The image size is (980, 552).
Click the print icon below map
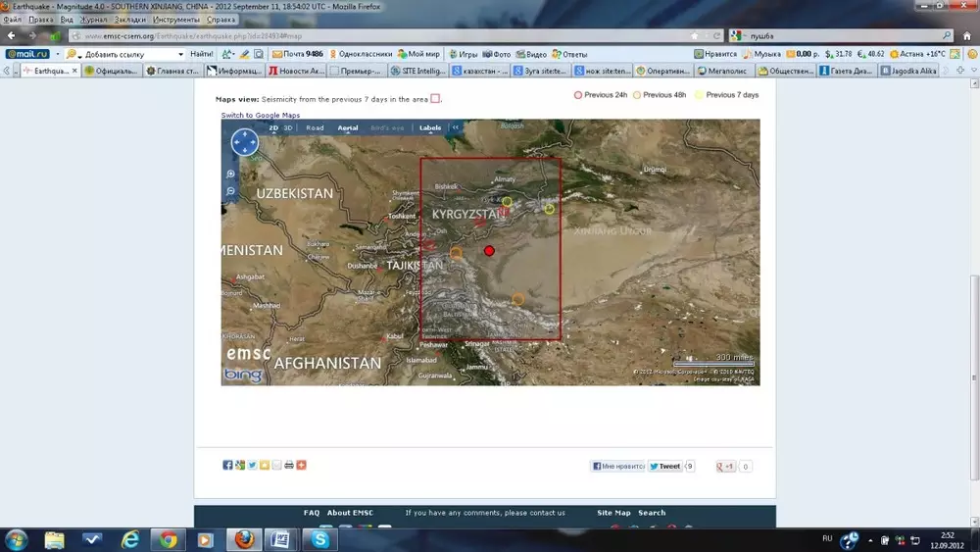(289, 465)
